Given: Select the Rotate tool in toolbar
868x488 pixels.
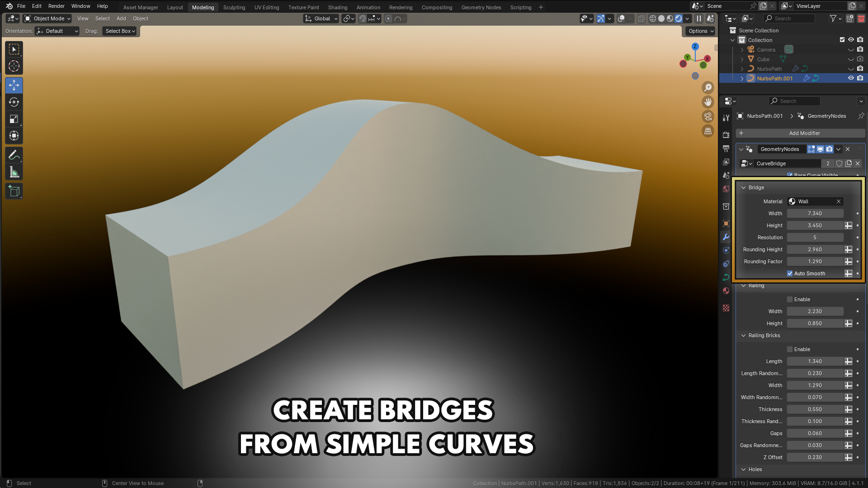Looking at the screenshot, I should (14, 102).
